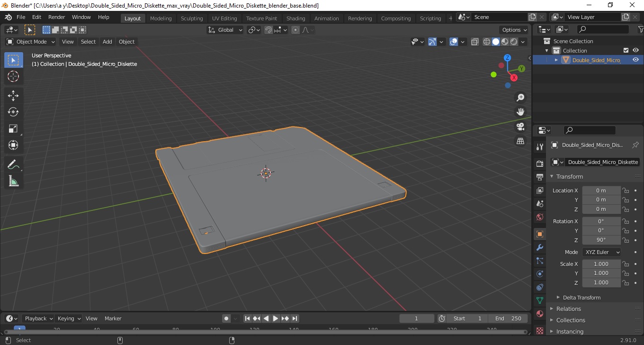The height and width of the screenshot is (345, 644).
Task: Open the Output properties tab
Action: point(539,177)
